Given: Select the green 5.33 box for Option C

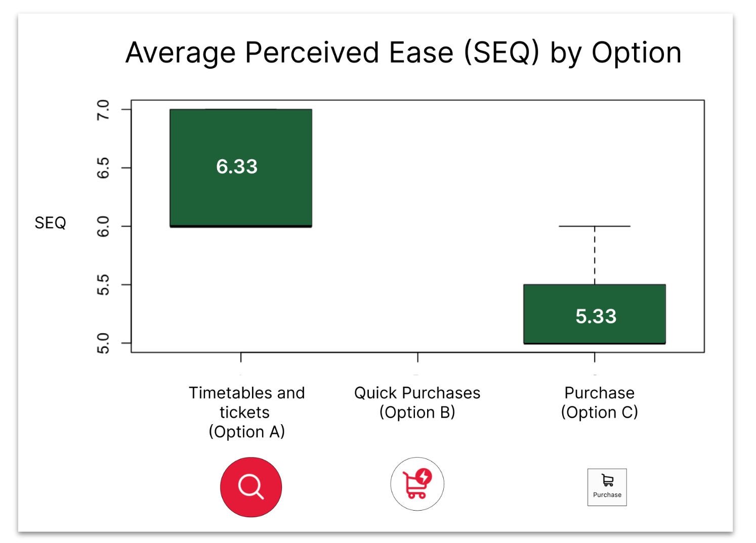Looking at the screenshot, I should point(595,314).
